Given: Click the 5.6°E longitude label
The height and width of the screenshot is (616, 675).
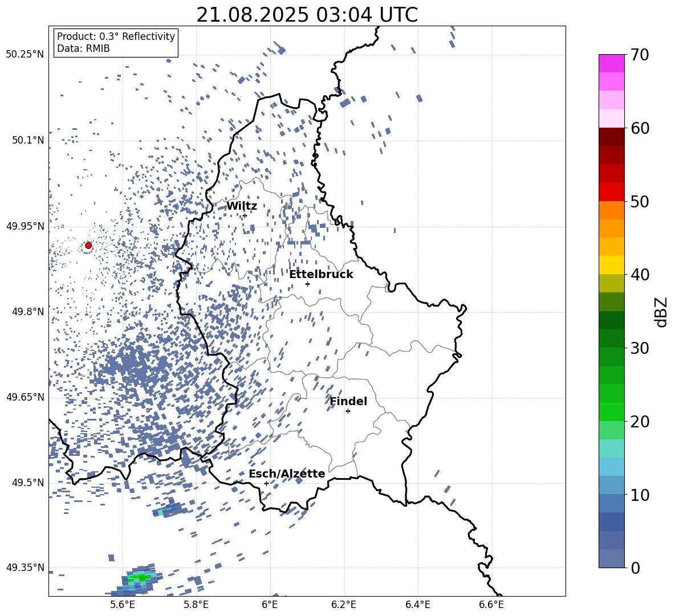Looking at the screenshot, I should [122, 605].
